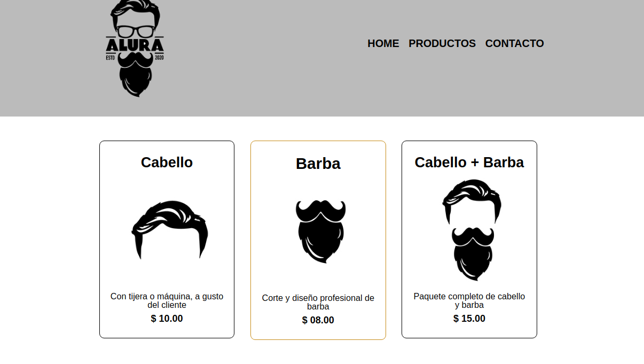The width and height of the screenshot is (644, 364).
Task: Click the 'Paquete completo de cabello' description
Action: coord(469,301)
